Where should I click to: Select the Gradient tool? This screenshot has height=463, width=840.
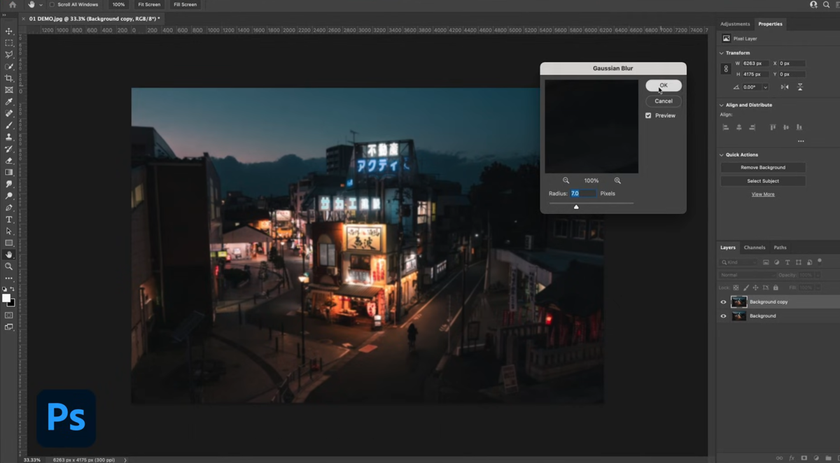[9, 173]
